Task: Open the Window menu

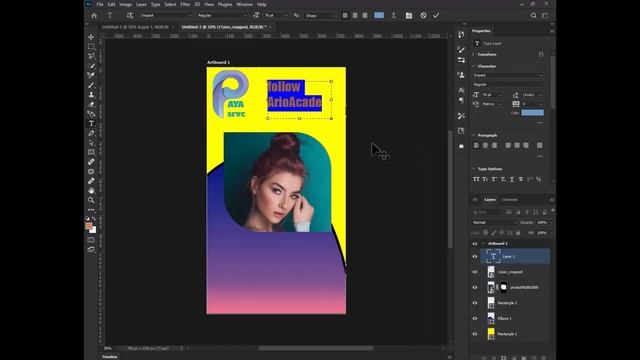Action: [x=244, y=4]
